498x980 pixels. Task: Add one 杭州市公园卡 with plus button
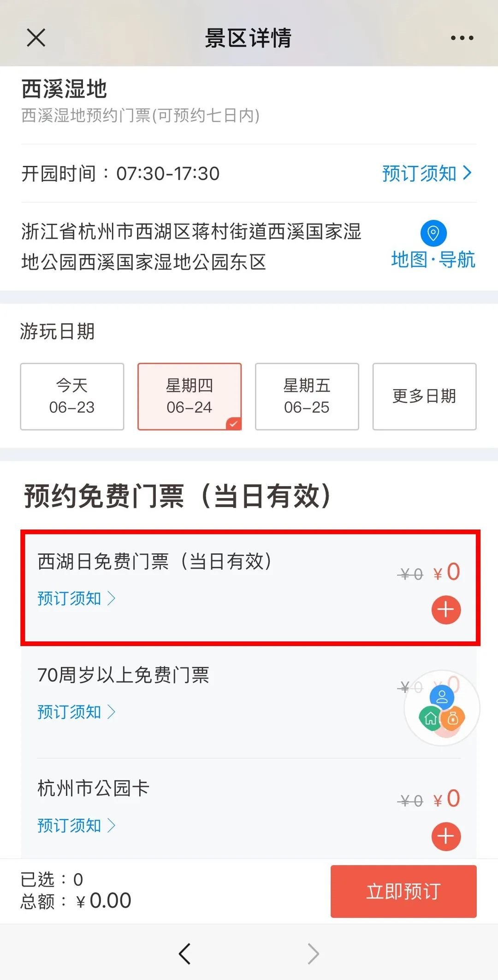tap(446, 836)
